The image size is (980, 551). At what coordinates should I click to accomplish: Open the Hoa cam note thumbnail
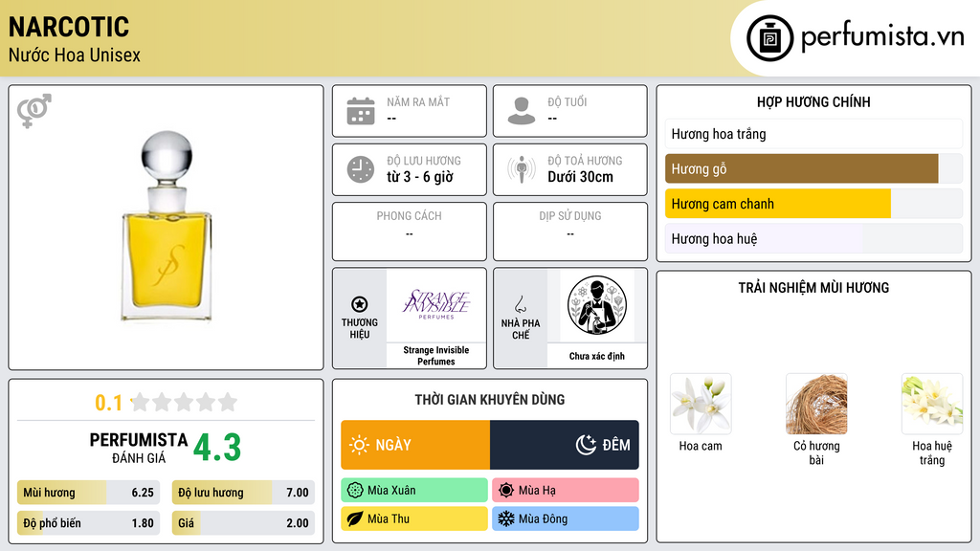tap(701, 405)
